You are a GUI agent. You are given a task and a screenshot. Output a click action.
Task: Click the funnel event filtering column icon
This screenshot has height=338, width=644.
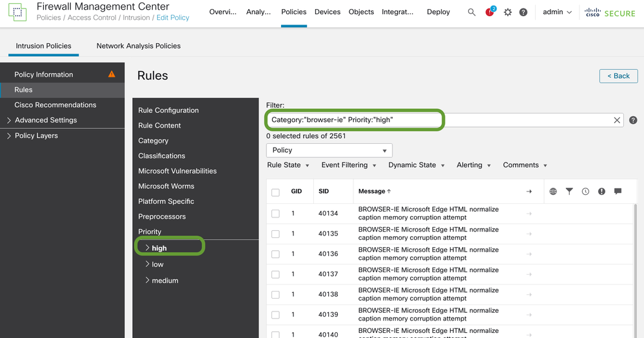click(x=569, y=191)
